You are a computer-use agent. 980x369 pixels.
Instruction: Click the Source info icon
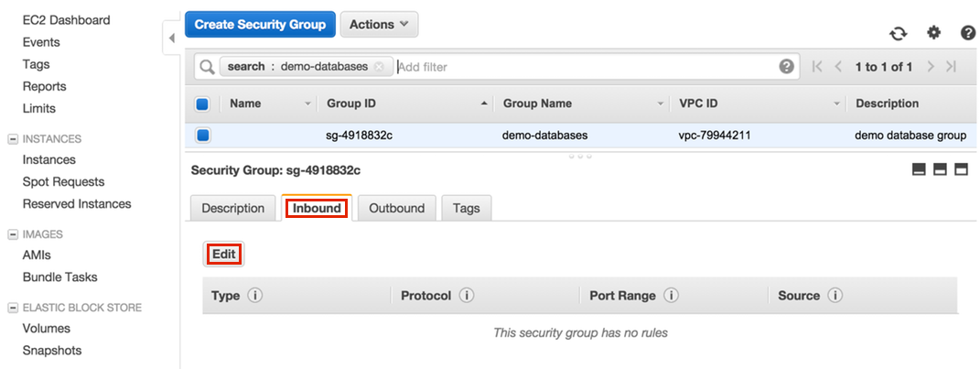pos(835,296)
